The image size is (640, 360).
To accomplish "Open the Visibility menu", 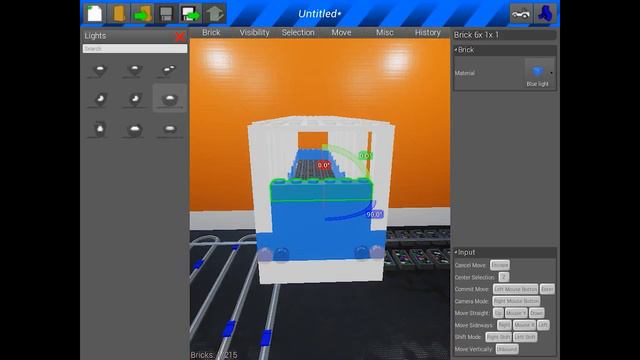I will pyautogui.click(x=254, y=32).
